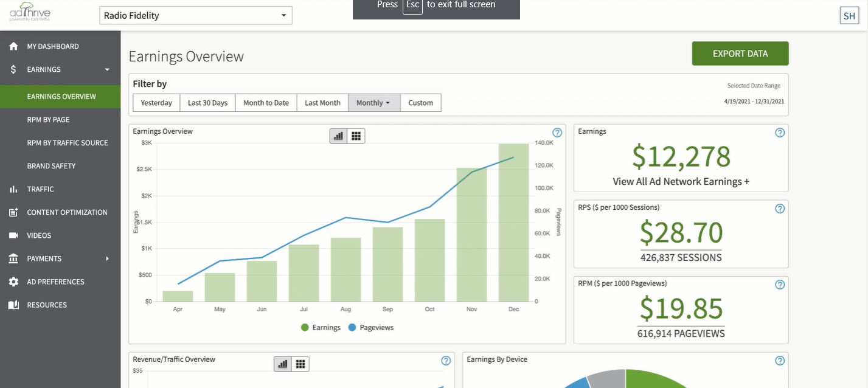Click View All Ad Network Earnings link
The height and width of the screenshot is (388, 868).
[681, 181]
